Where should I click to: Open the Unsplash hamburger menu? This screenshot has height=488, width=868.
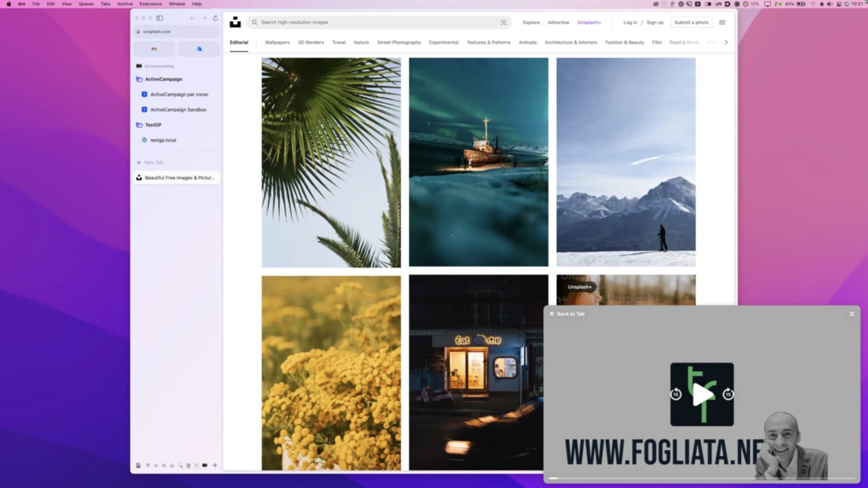pos(722,22)
